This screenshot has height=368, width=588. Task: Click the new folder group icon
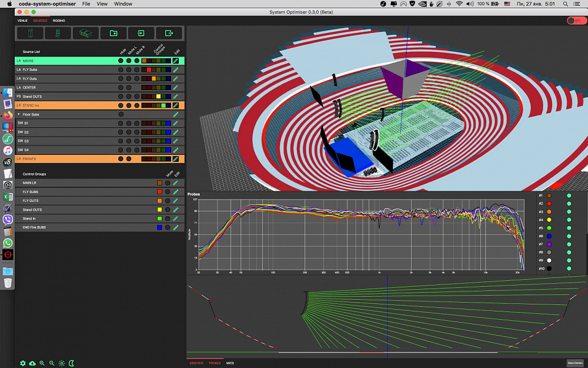click(113, 34)
